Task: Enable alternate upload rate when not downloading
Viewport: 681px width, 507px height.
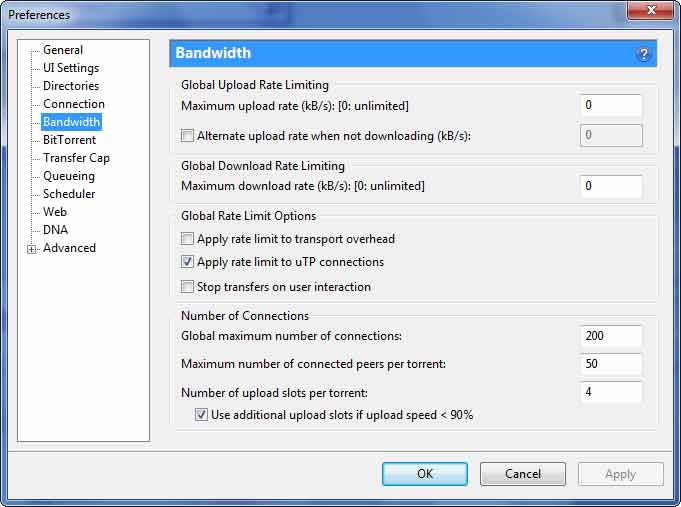Action: click(187, 136)
